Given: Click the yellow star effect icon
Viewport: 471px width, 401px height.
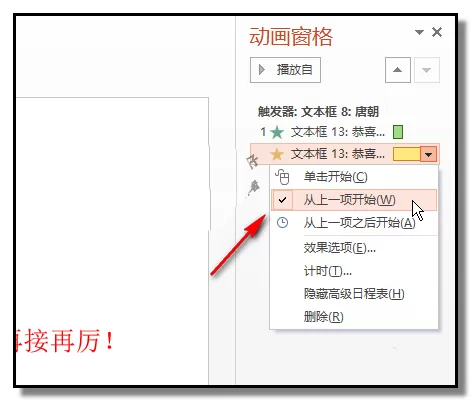Looking at the screenshot, I should click(277, 154).
